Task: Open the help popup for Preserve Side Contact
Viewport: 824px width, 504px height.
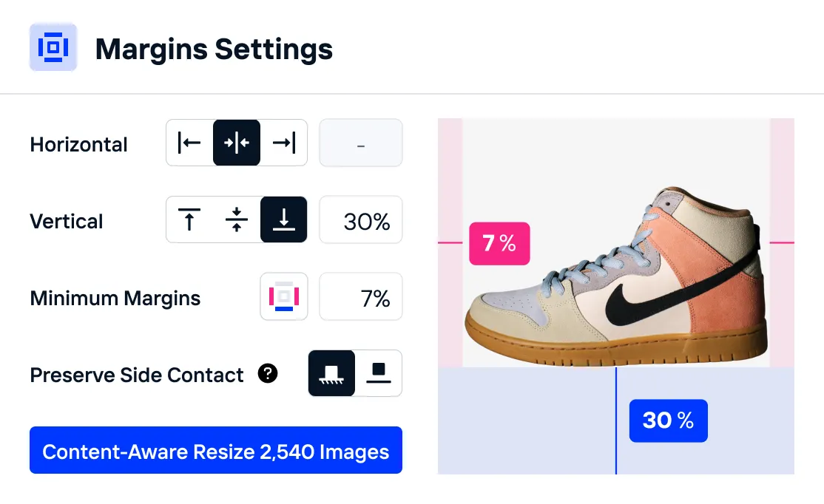Action: click(269, 374)
